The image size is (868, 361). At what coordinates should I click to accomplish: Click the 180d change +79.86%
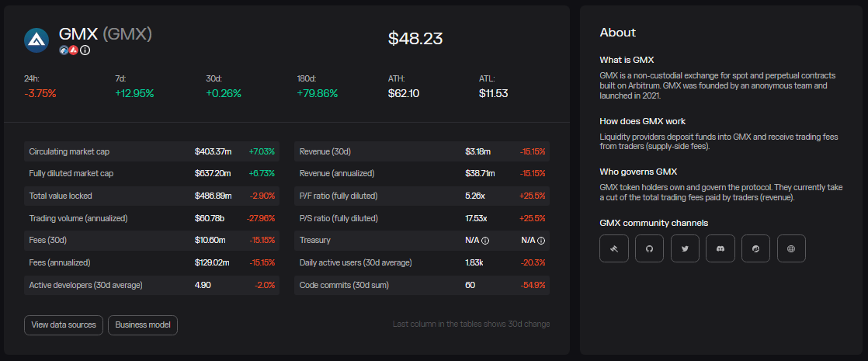click(318, 94)
